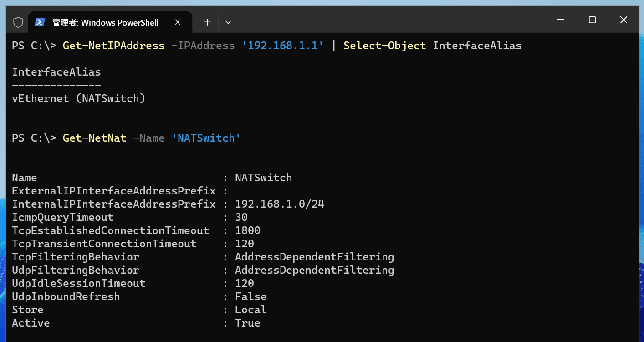Viewport: 644px width, 342px height.
Task: Click the administrator shield icon beside the tab
Action: pyautogui.click(x=18, y=22)
